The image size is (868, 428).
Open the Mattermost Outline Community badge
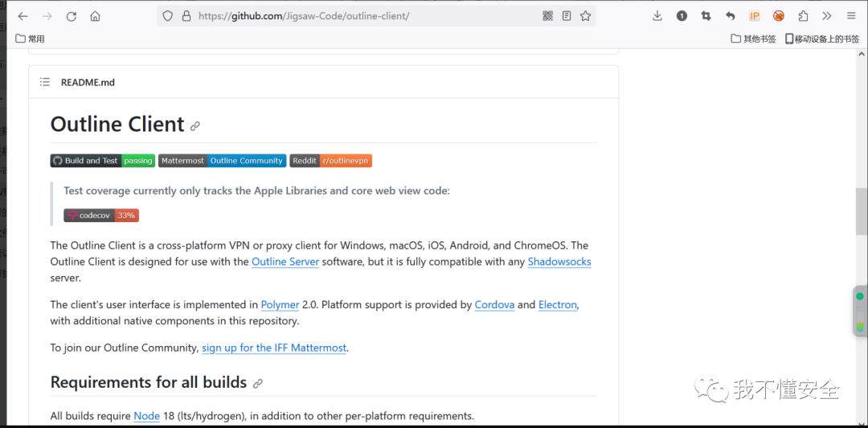pyautogui.click(x=222, y=161)
